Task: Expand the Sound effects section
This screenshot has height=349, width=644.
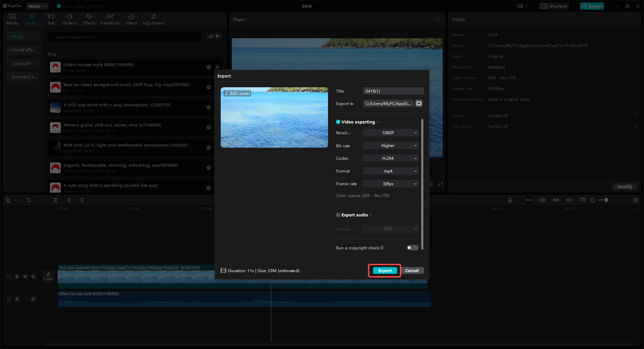Action: tap(23, 50)
